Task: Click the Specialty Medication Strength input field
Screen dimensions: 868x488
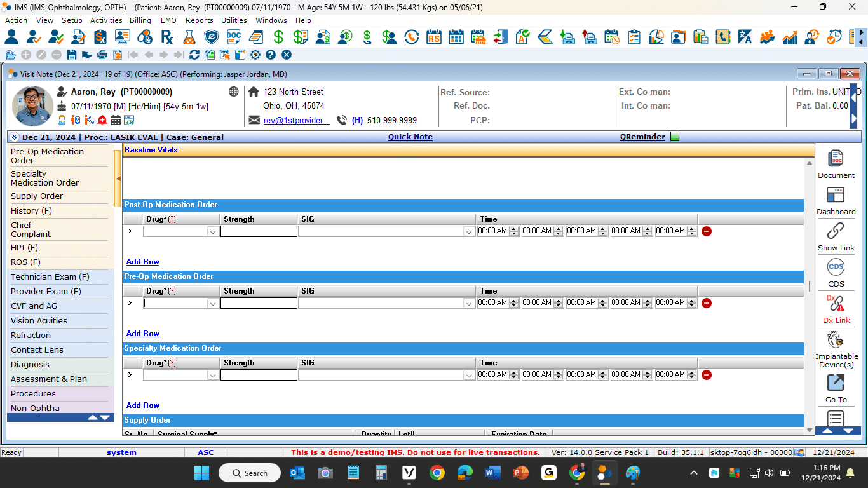Action: click(x=259, y=375)
